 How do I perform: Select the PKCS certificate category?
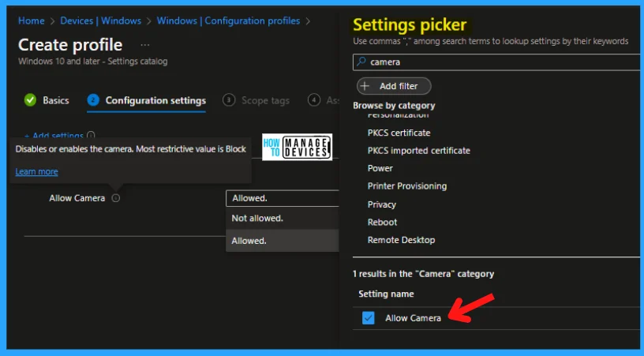pos(399,133)
